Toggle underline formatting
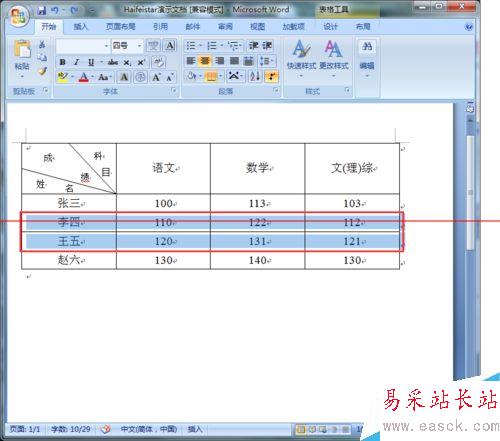This screenshot has width=500, height=441. coord(91,62)
